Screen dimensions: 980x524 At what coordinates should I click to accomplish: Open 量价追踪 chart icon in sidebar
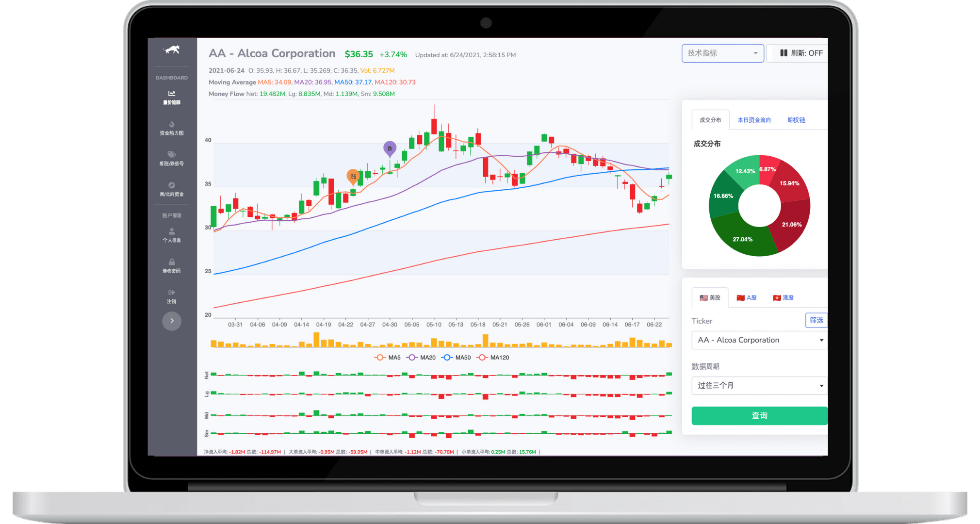click(172, 94)
